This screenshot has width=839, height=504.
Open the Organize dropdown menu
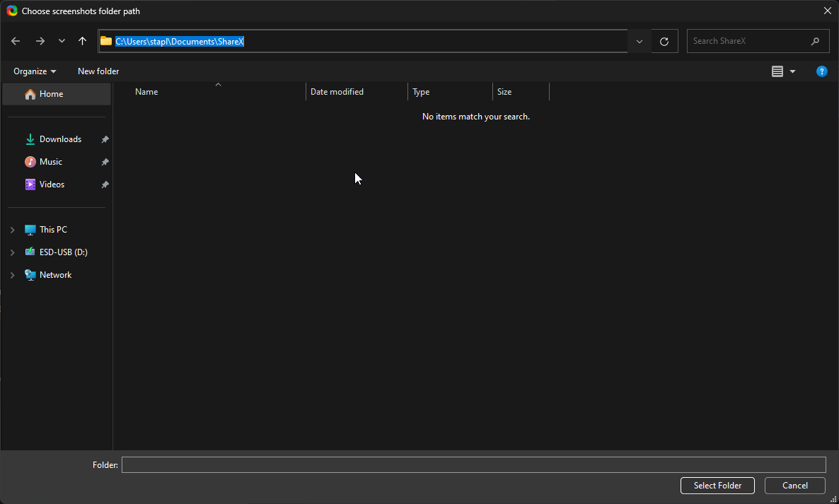34,71
